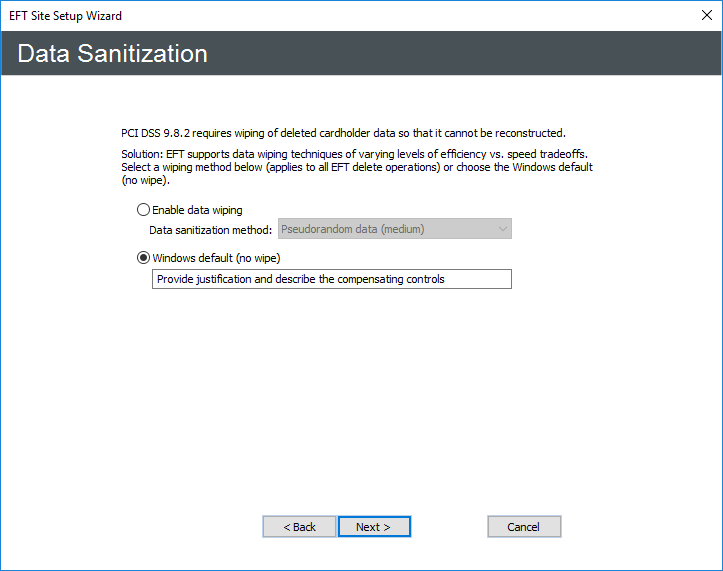723x571 pixels.
Task: Click the 'EFT Site Setup Wizard' title bar text
Action: (66, 15)
